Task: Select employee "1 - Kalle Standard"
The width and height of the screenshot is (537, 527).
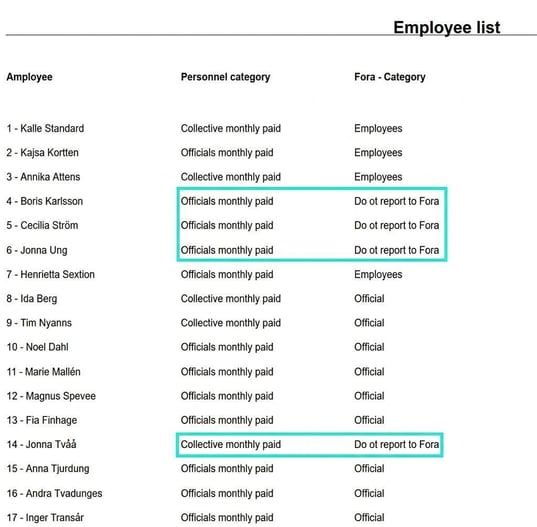Action: [45, 128]
